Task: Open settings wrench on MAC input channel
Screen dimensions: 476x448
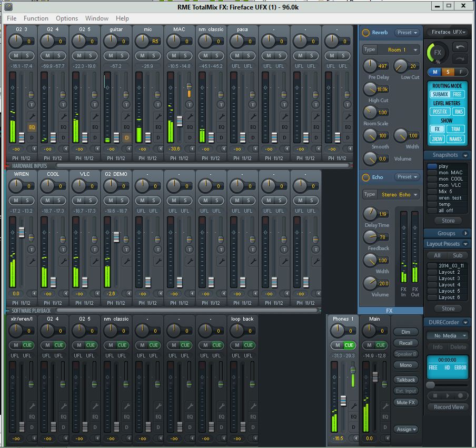Action: pyautogui.click(x=190, y=116)
